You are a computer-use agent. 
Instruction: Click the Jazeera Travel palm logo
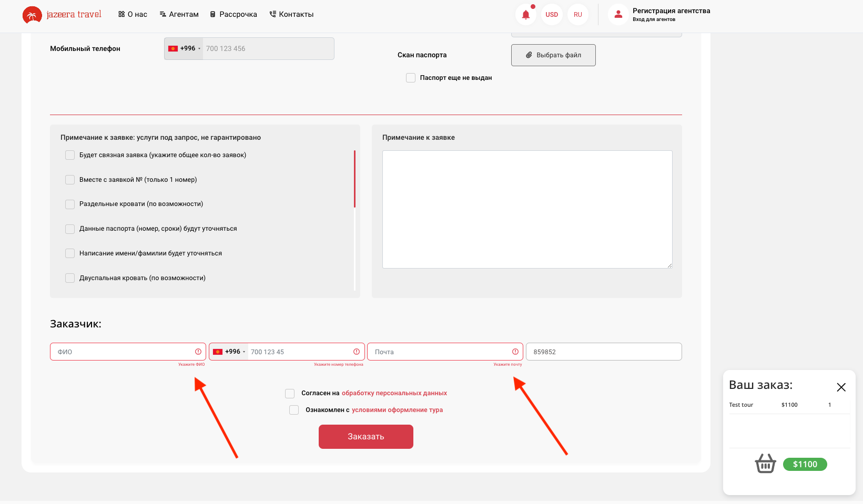[32, 15]
